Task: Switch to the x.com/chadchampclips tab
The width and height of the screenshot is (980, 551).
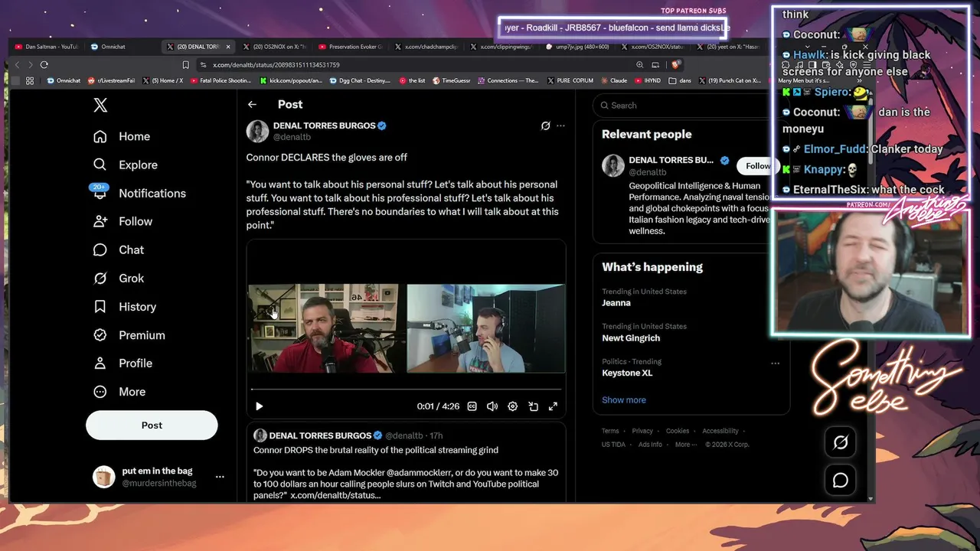Action: [x=427, y=47]
